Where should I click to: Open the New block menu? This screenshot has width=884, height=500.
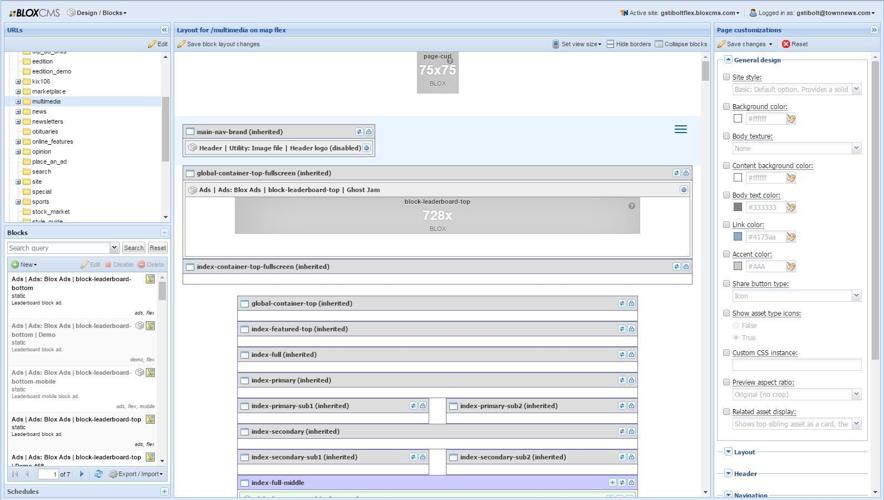click(24, 264)
